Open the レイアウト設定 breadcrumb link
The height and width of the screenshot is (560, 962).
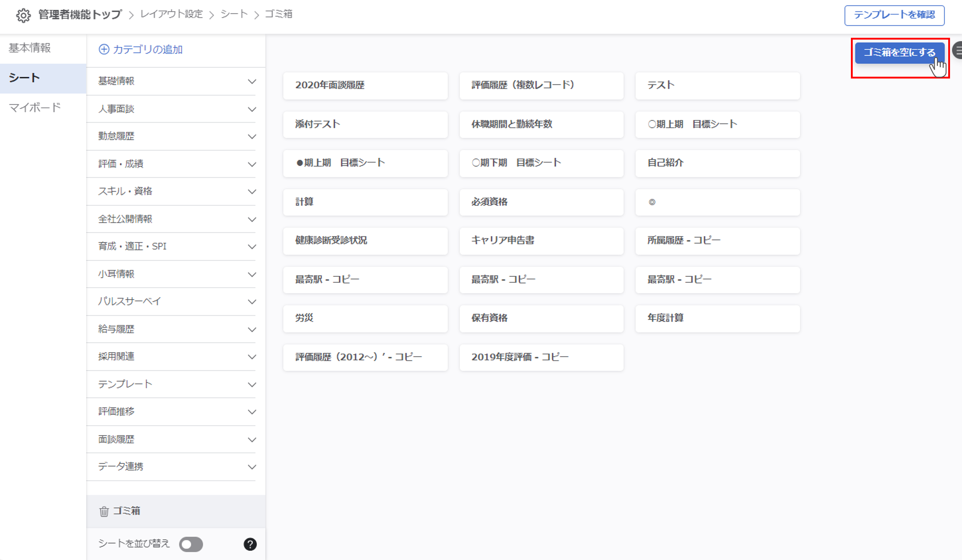tap(171, 14)
